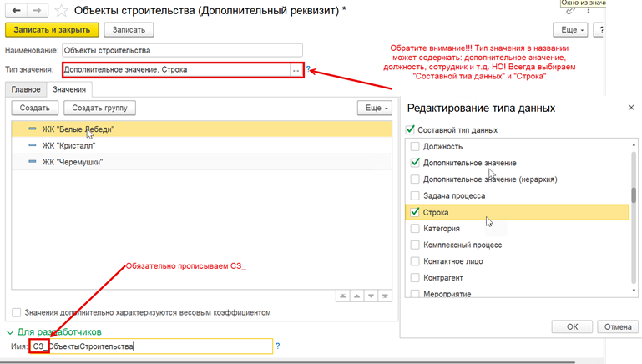Open the top Еще dropdown menu
Image resolution: width=642 pixels, height=364 pixels.
tap(570, 30)
